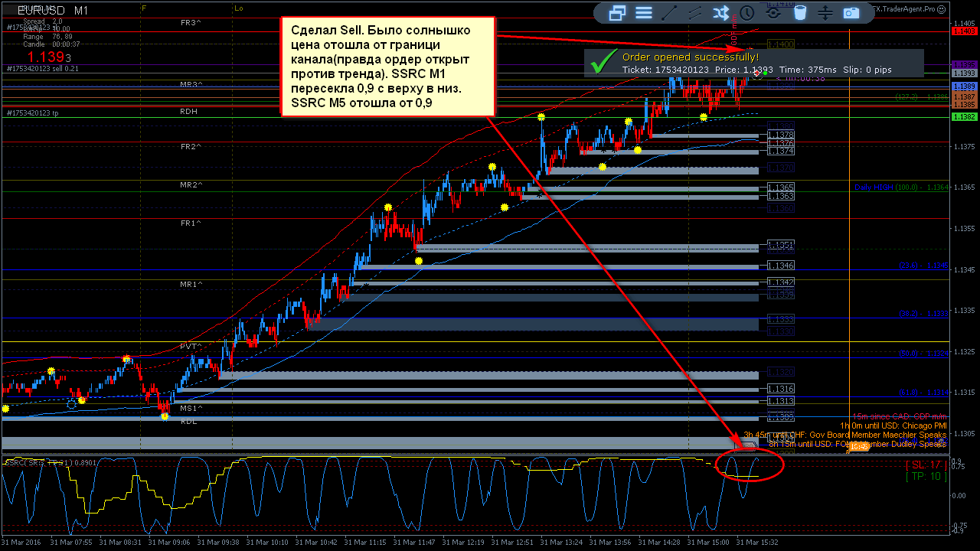The width and height of the screenshot is (980, 551).
Task: Click the FR3^ pivot label
Action: tap(191, 23)
